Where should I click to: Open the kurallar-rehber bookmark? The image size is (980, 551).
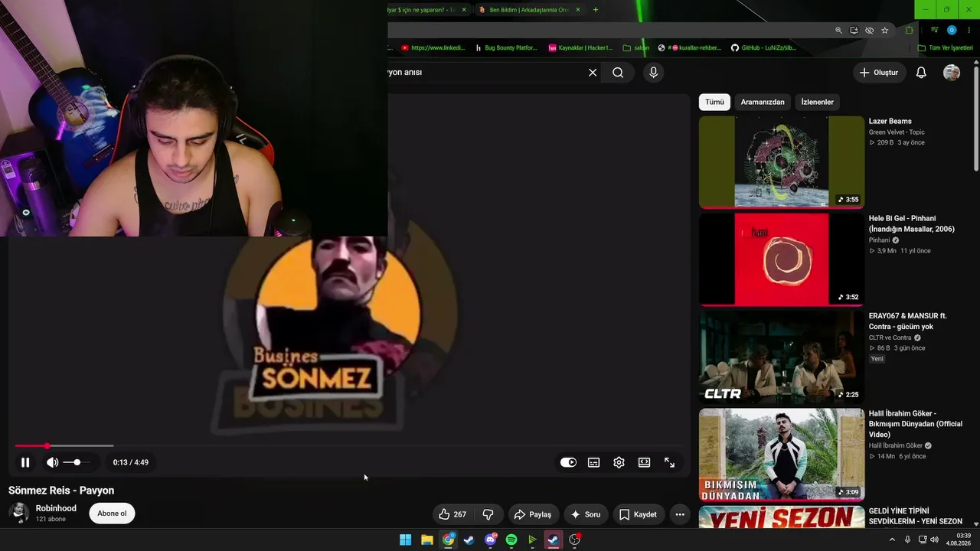pos(689,47)
